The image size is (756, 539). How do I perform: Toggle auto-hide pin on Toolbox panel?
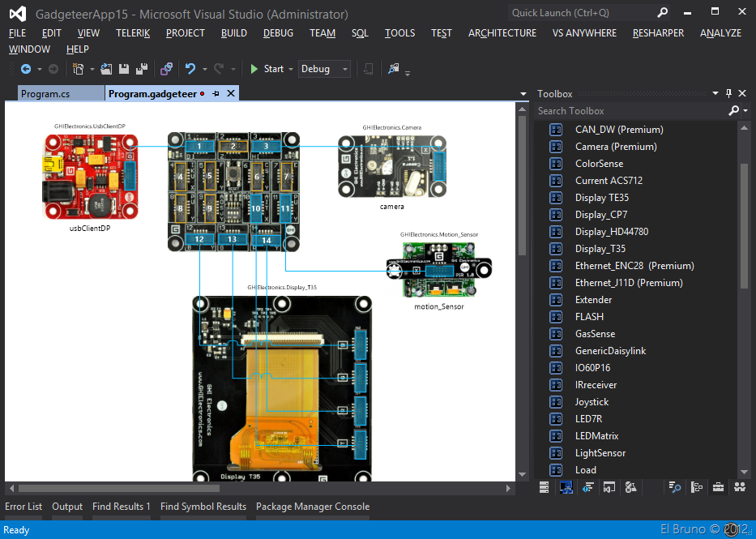pyautogui.click(x=728, y=94)
